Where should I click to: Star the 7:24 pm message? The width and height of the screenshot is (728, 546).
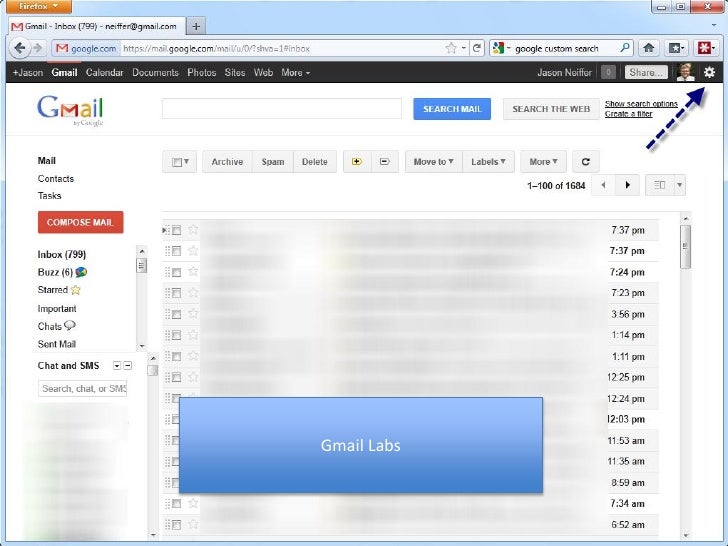pyautogui.click(x=193, y=272)
